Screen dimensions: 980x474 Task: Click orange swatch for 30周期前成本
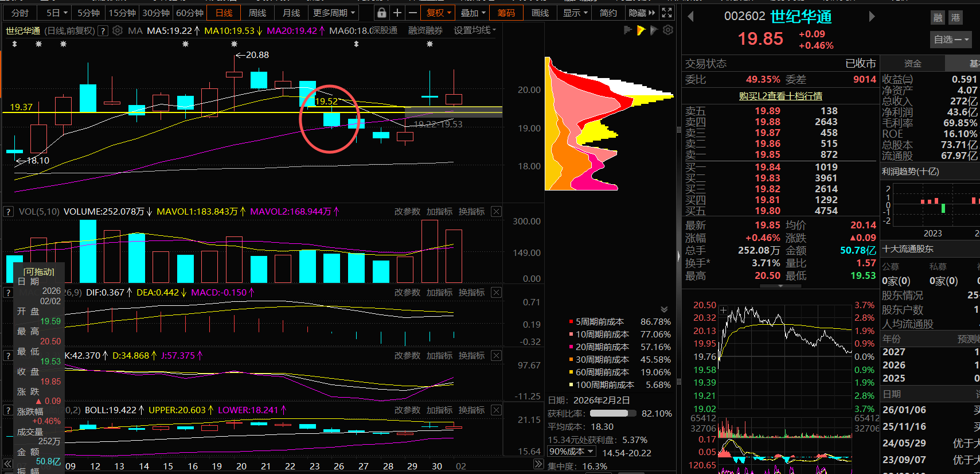click(x=571, y=360)
